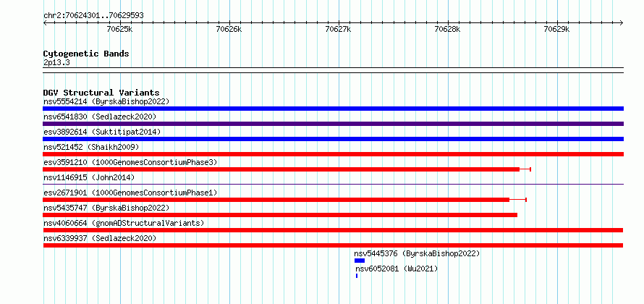Click the 70626k ruler tick label
Image resolution: width=644 pixels, height=304 pixels.
pos(229,29)
